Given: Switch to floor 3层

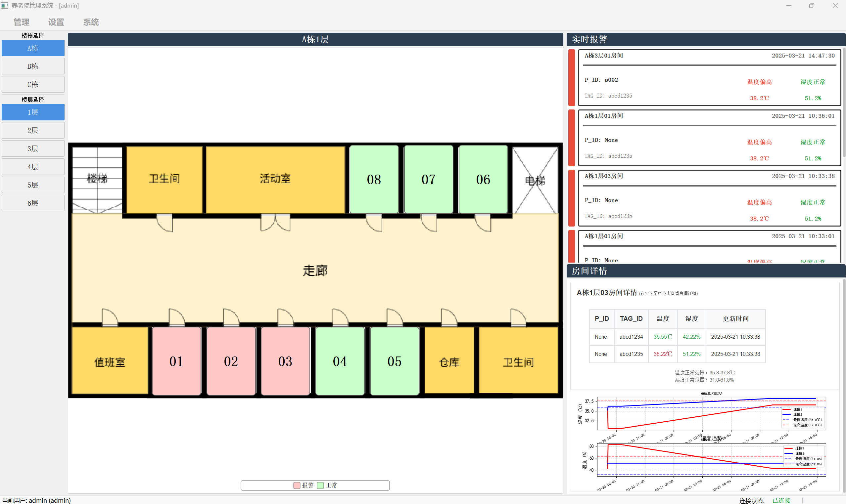Looking at the screenshot, I should click(33, 149).
